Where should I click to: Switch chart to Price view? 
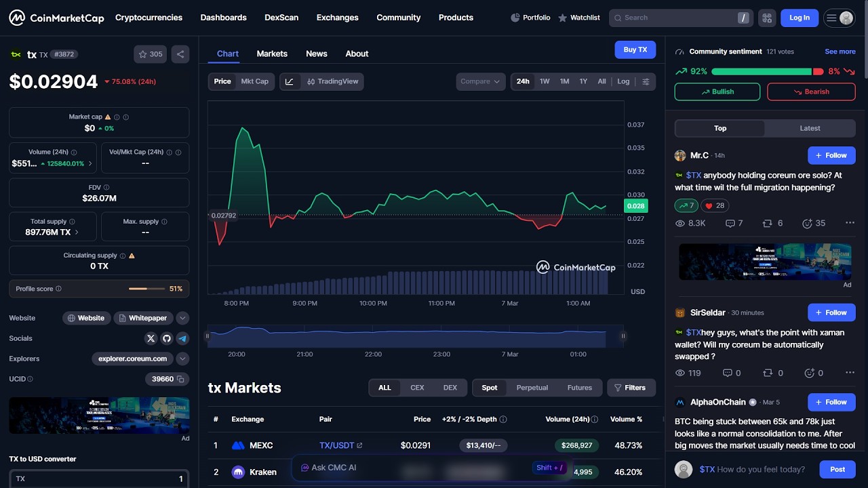tap(222, 81)
